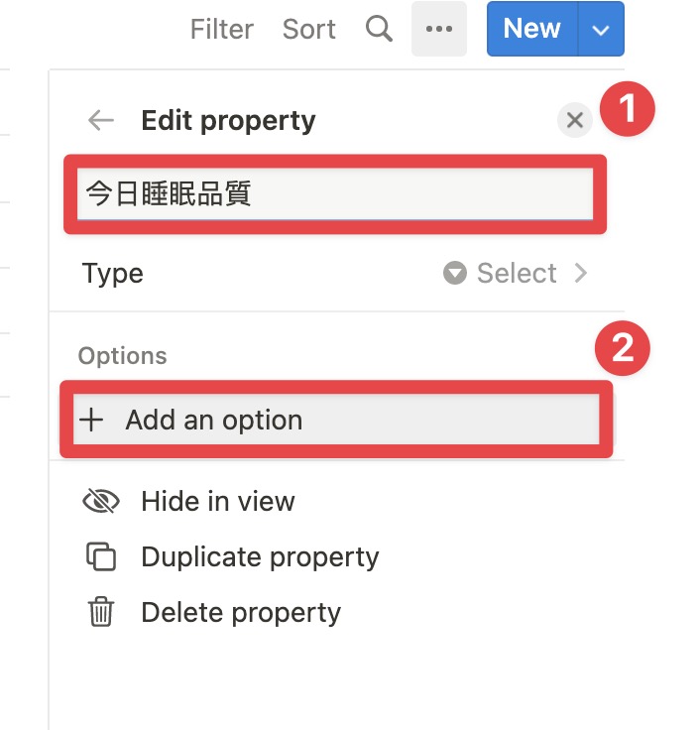This screenshot has height=730, width=700.
Task: Click the crossed-eye Hide in view icon
Action: tap(101, 502)
